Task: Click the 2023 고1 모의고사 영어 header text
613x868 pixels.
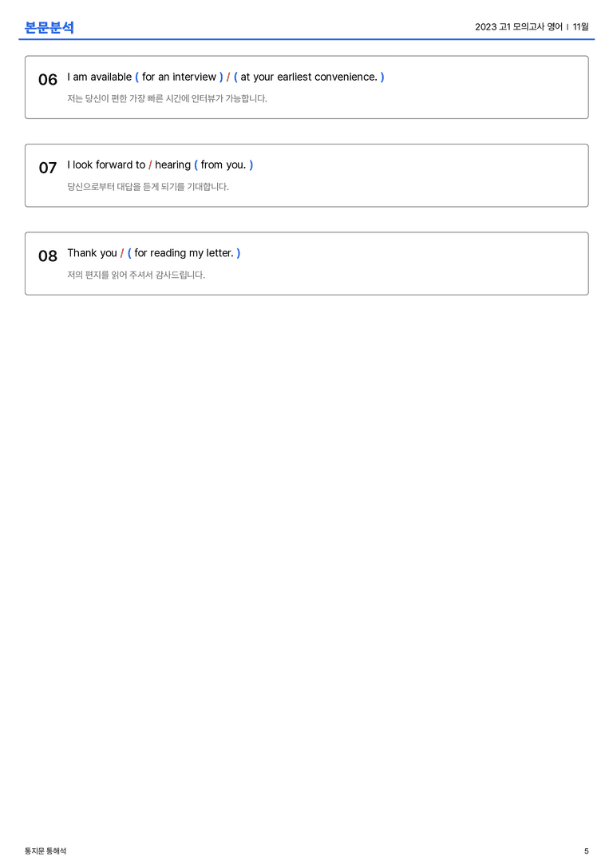Action: pos(518,26)
